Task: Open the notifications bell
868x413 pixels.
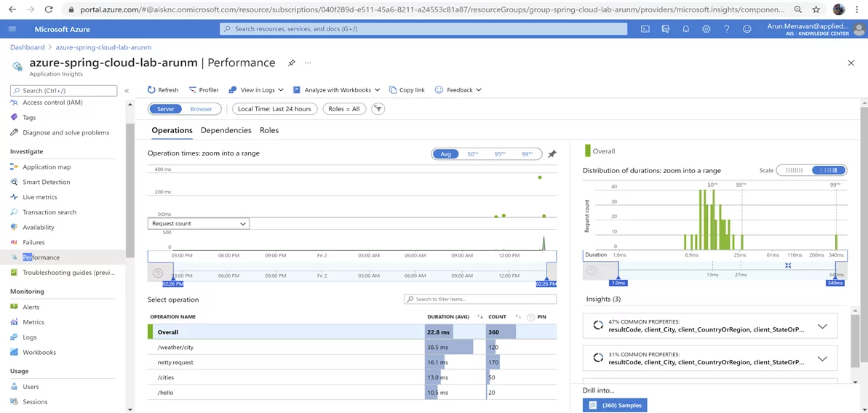Action: click(x=686, y=29)
